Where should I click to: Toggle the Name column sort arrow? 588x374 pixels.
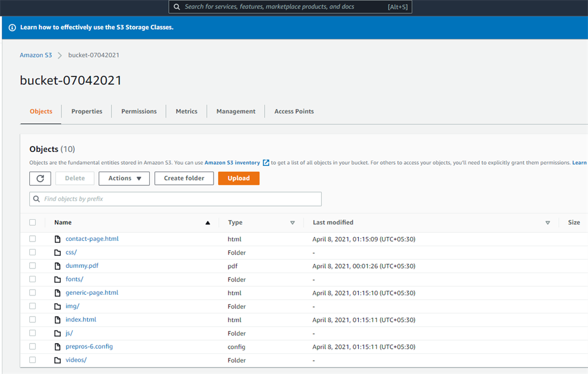[x=208, y=222]
